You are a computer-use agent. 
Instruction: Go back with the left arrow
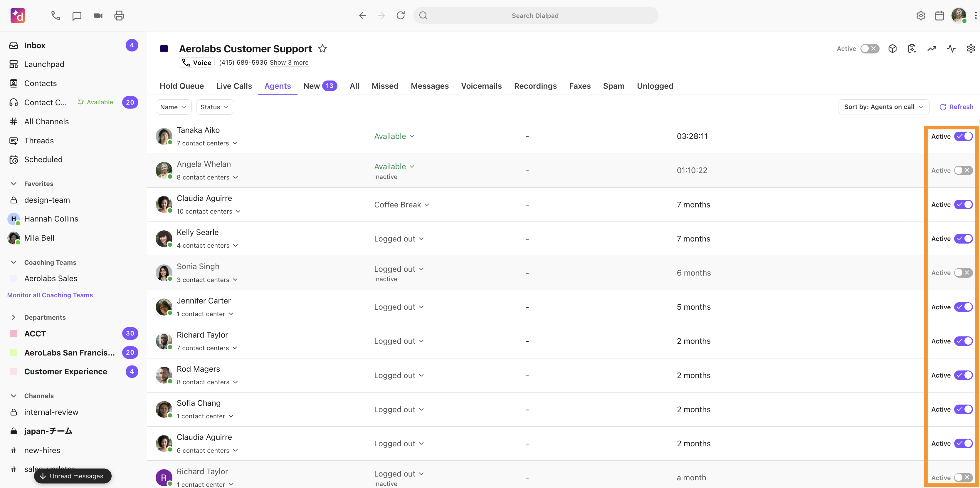(363, 16)
